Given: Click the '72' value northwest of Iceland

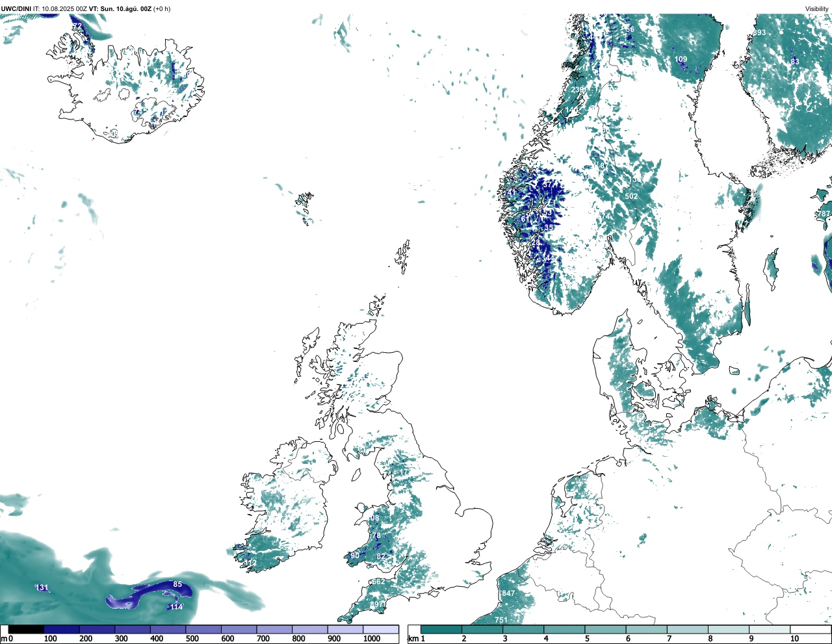Looking at the screenshot, I should tap(78, 26).
